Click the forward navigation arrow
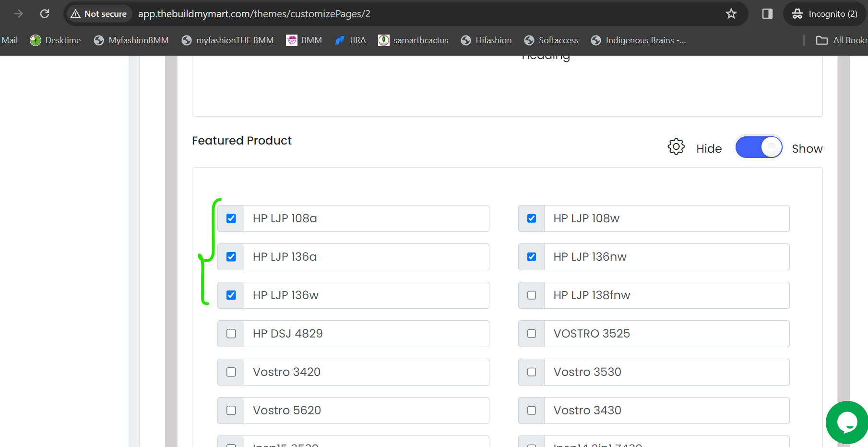 (x=18, y=13)
